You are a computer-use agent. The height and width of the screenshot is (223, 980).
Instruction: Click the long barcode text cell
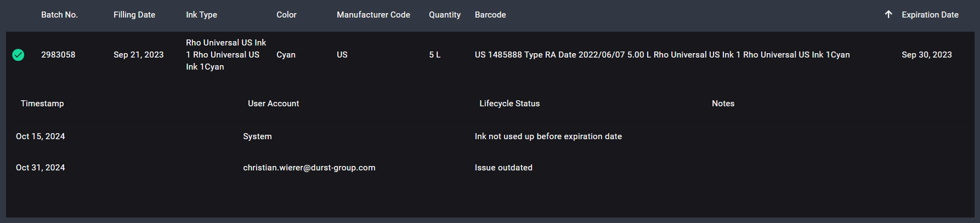662,55
